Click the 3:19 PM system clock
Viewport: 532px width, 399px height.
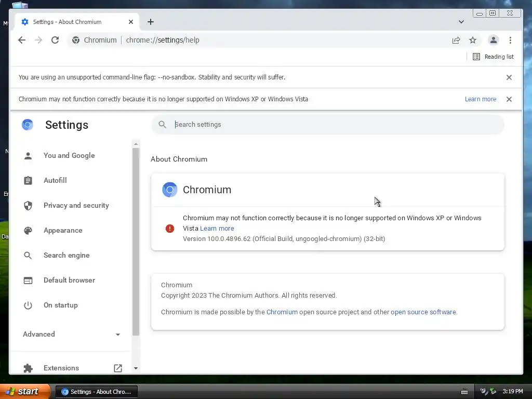click(513, 392)
